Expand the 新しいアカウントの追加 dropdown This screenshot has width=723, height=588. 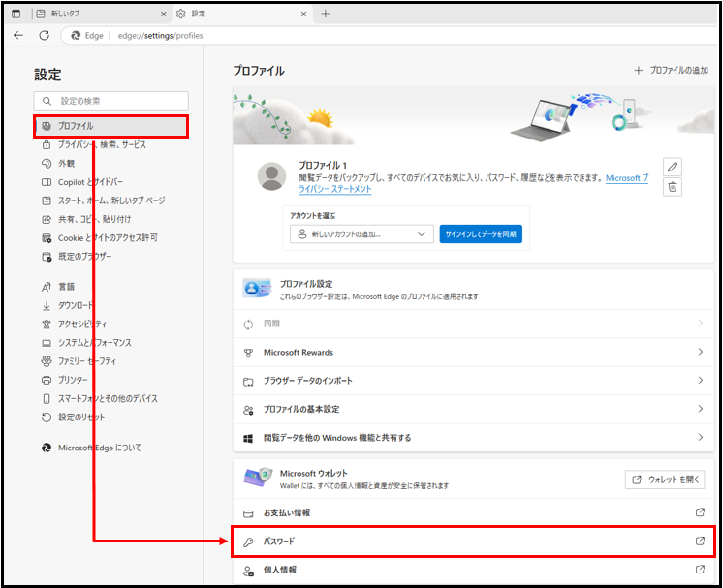361,234
